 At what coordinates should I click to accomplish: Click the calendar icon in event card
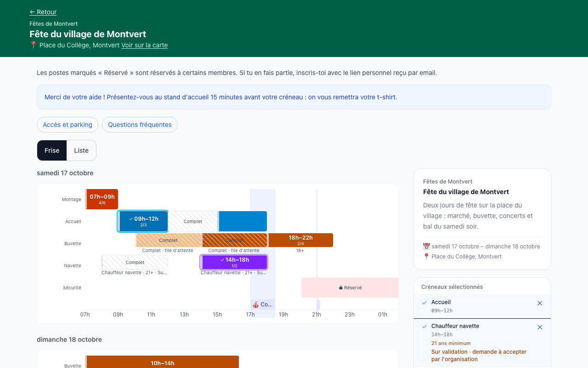click(426, 246)
